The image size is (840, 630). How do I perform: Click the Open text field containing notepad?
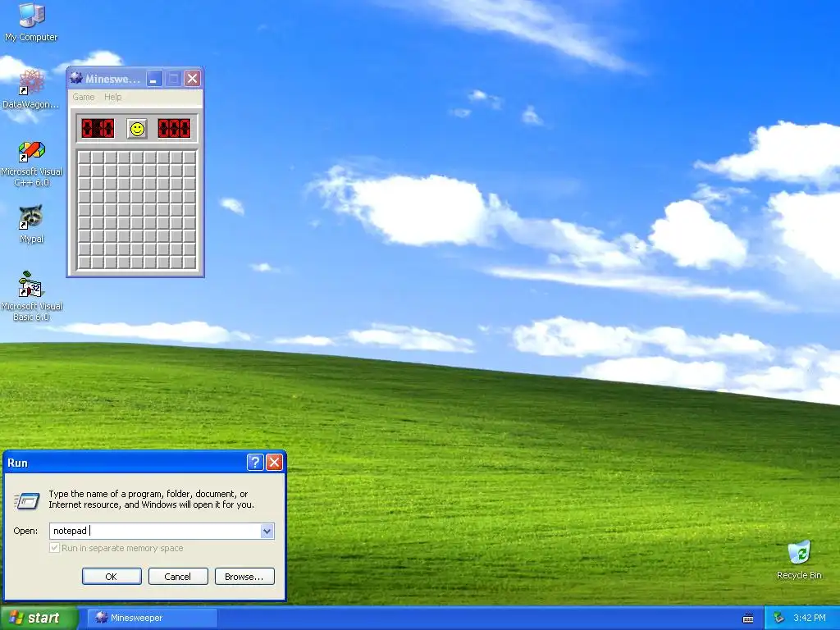click(x=155, y=531)
